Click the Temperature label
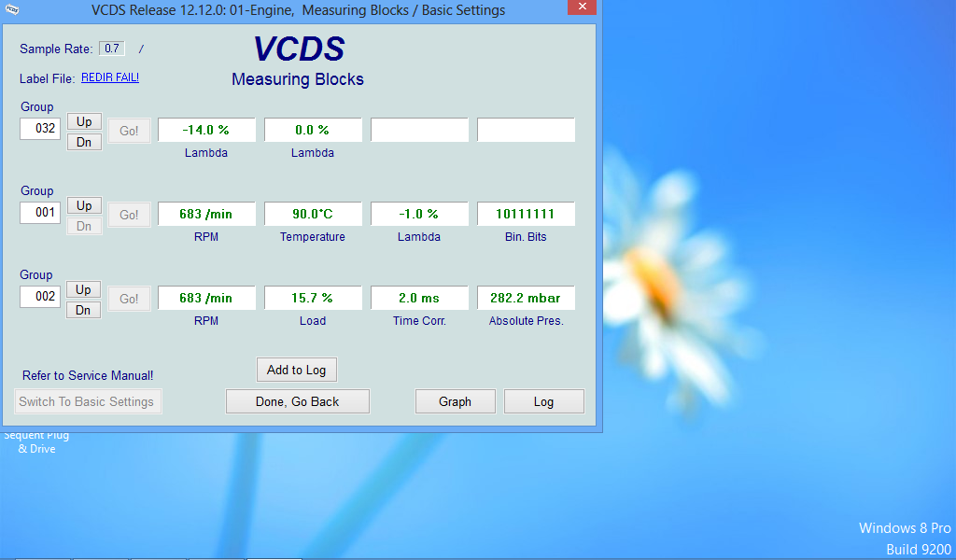This screenshot has height=560, width=956. coord(313,236)
